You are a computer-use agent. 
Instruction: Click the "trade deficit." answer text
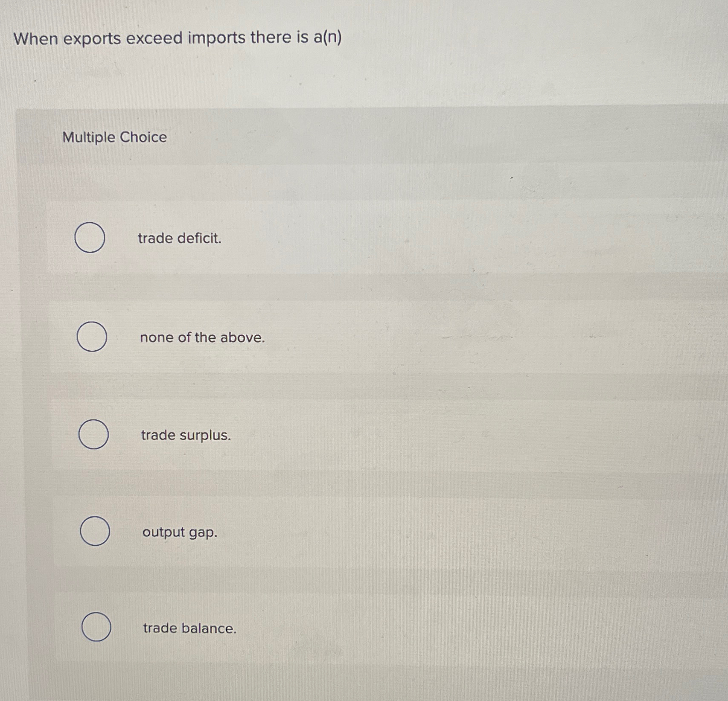(178, 239)
